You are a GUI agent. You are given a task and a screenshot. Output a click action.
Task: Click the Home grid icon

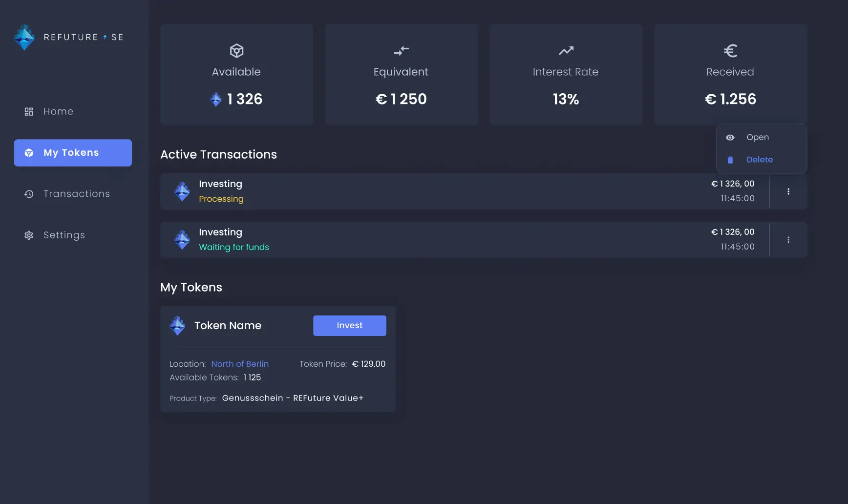(29, 111)
